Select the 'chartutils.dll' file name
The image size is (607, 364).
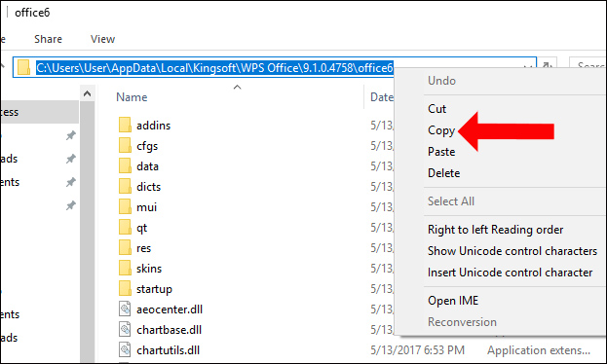pyautogui.click(x=168, y=350)
